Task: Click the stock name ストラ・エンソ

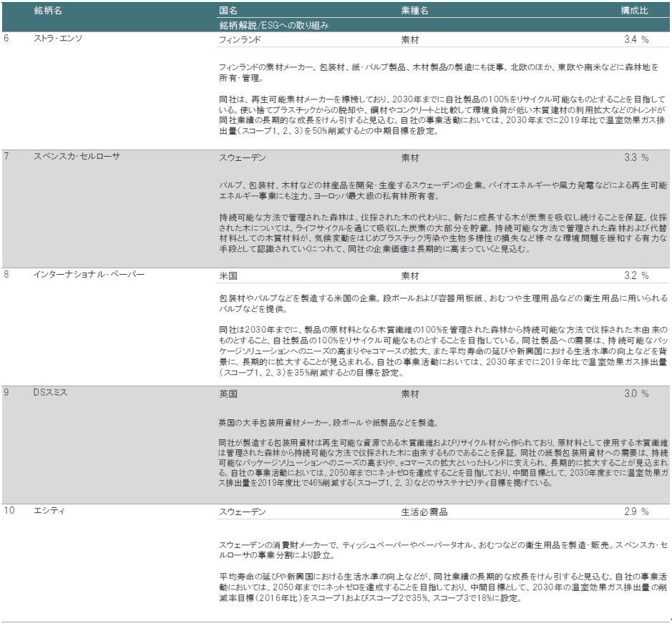Action: [x=58, y=39]
